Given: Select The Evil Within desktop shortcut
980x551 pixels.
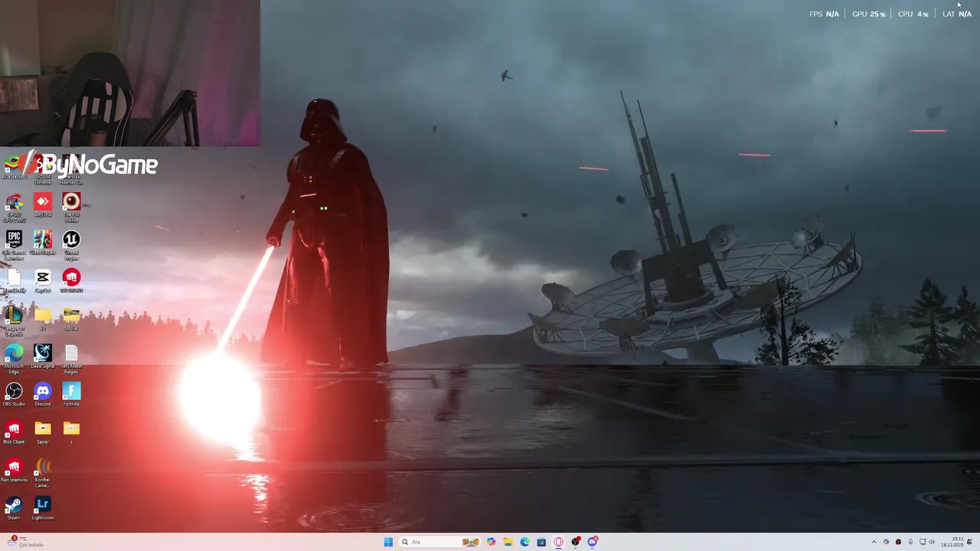Looking at the screenshot, I should 71,207.
